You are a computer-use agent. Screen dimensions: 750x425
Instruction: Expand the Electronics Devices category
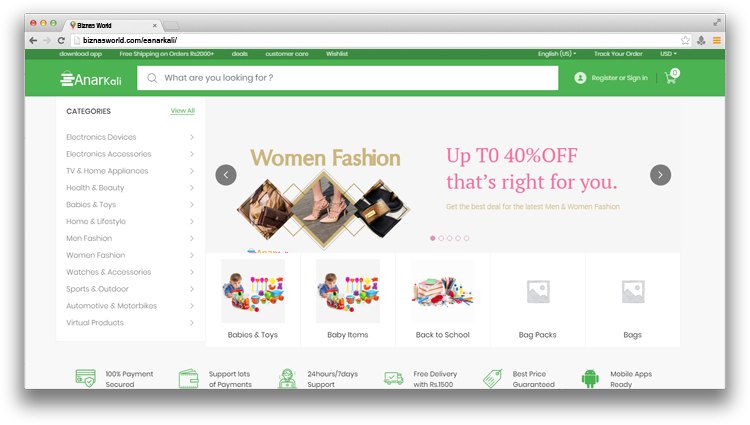coord(130,137)
